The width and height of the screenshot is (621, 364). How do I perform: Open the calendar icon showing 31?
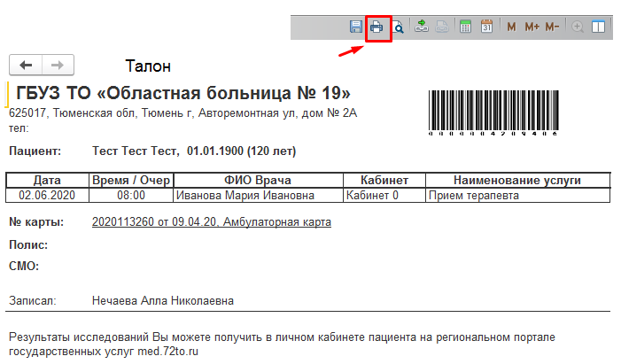click(x=486, y=27)
